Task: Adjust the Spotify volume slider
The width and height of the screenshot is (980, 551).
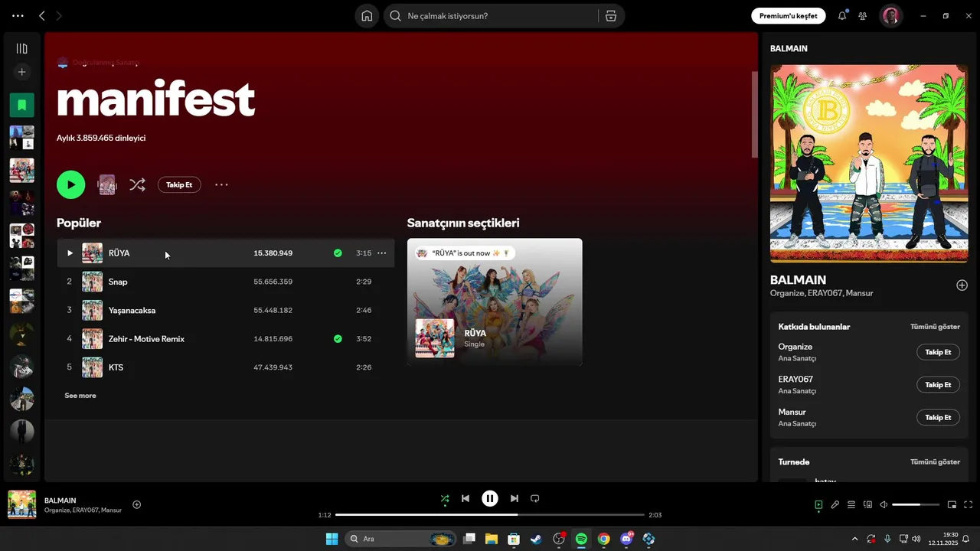Action: click(x=916, y=505)
